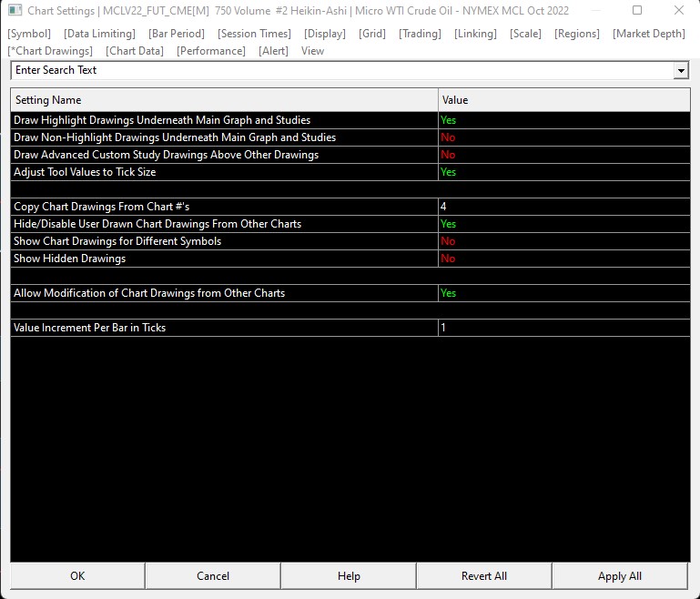Switch to the [Bar Period] tab

click(177, 34)
